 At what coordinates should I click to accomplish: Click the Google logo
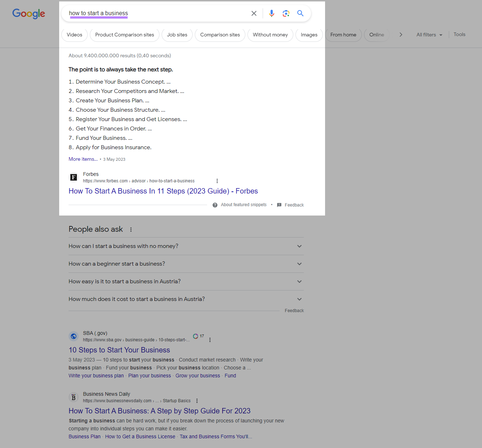(29, 14)
